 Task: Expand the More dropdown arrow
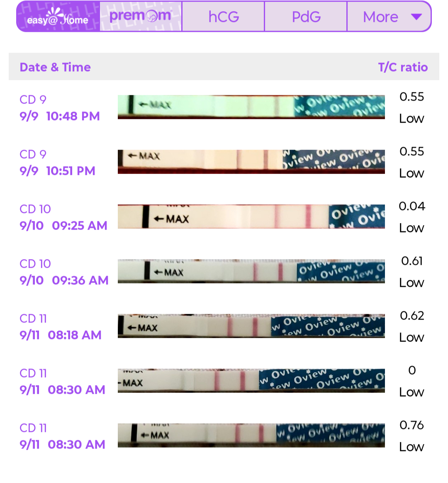pyautogui.click(x=416, y=17)
